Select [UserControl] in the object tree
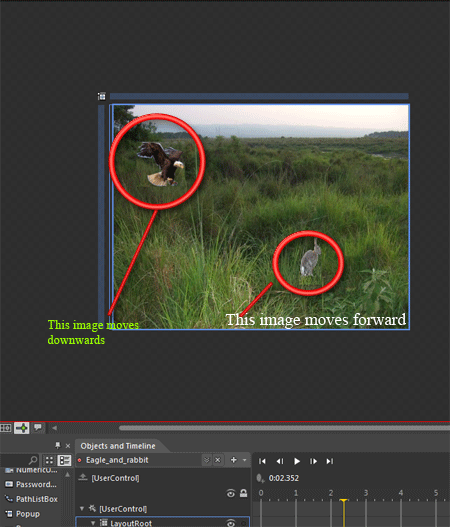Screen dimensions: 450x527 [123, 509]
